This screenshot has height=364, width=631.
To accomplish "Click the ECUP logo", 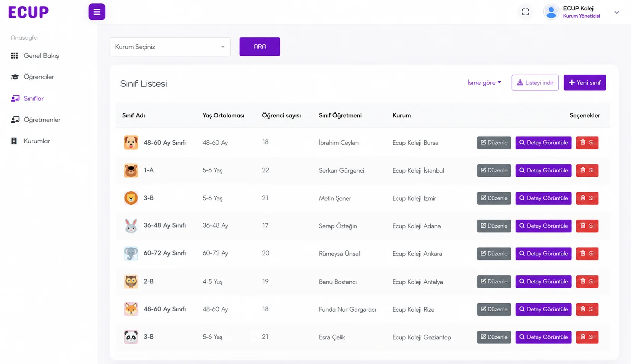I will click(x=29, y=12).
